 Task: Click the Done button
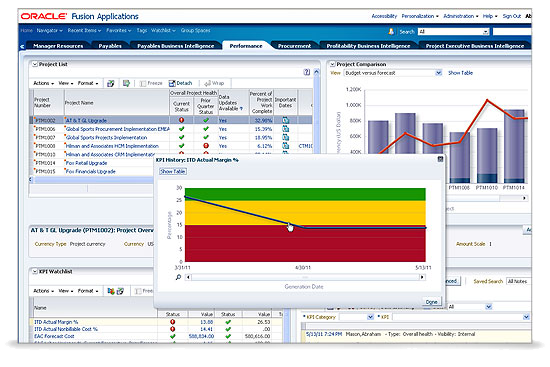pyautogui.click(x=431, y=302)
